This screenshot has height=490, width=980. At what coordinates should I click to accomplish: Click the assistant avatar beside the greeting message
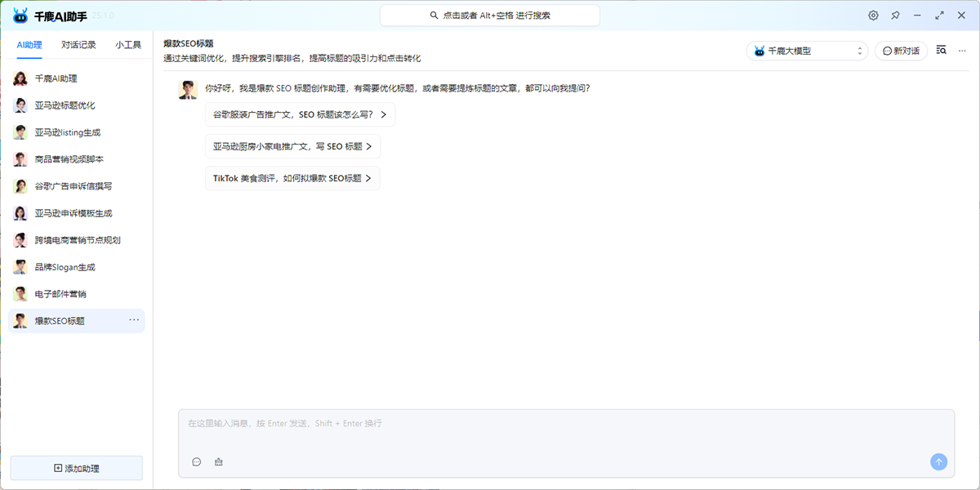188,90
